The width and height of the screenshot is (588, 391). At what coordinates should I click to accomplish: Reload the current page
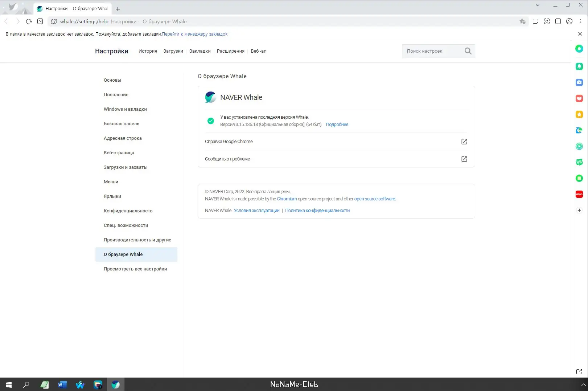[x=29, y=21]
